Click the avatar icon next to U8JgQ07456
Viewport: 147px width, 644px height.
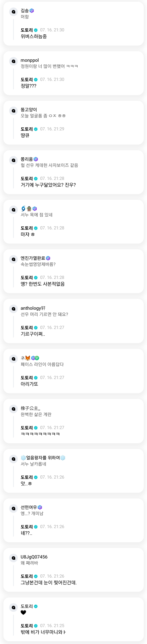pyautogui.click(x=14, y=558)
